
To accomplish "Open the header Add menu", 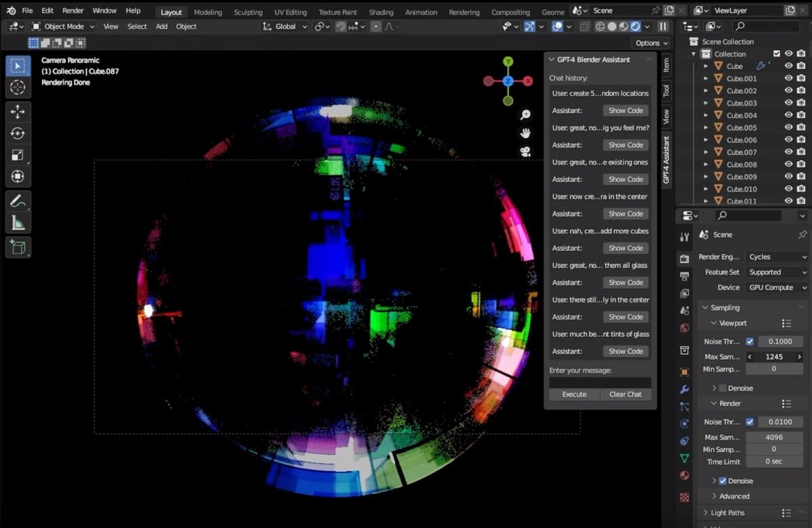I will 162,26.
